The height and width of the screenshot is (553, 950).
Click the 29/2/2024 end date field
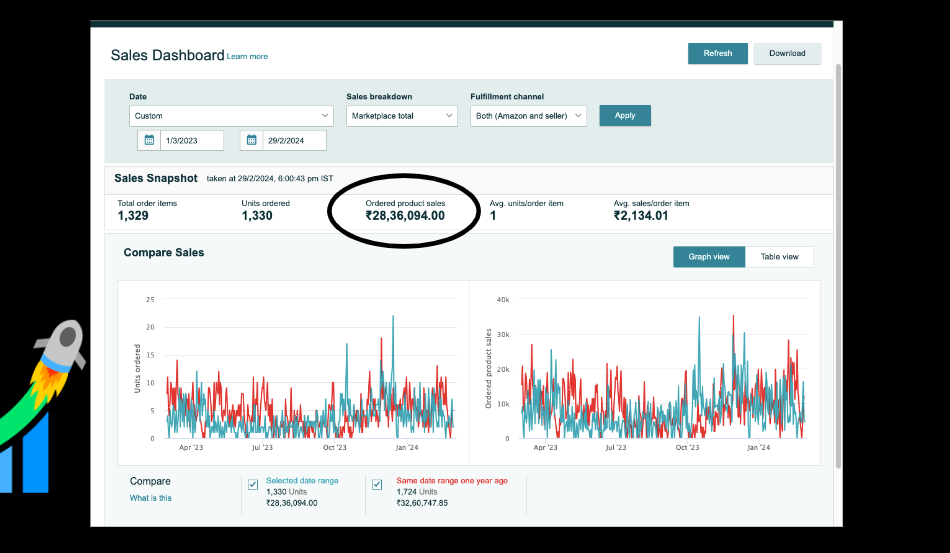pyautogui.click(x=294, y=141)
